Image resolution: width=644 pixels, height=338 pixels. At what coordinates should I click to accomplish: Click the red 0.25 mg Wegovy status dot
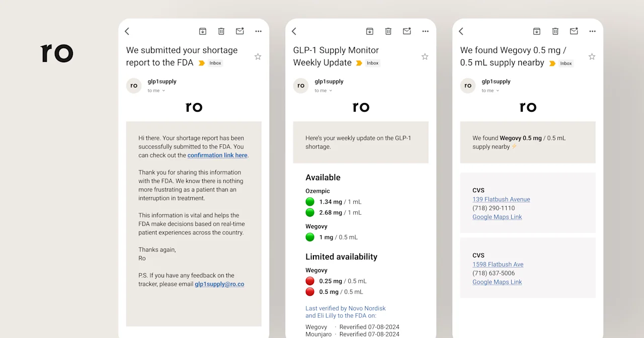click(x=310, y=281)
